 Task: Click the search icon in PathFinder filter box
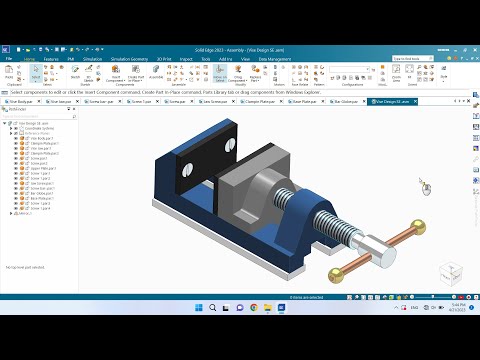(x=74, y=116)
